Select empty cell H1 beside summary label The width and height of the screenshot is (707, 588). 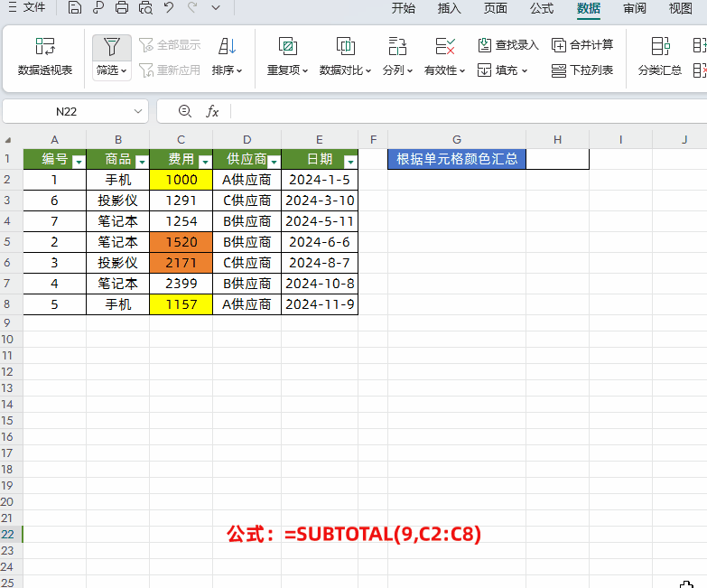(557, 159)
